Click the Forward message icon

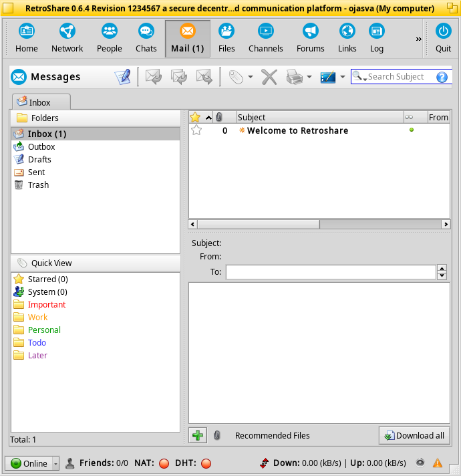coord(204,77)
